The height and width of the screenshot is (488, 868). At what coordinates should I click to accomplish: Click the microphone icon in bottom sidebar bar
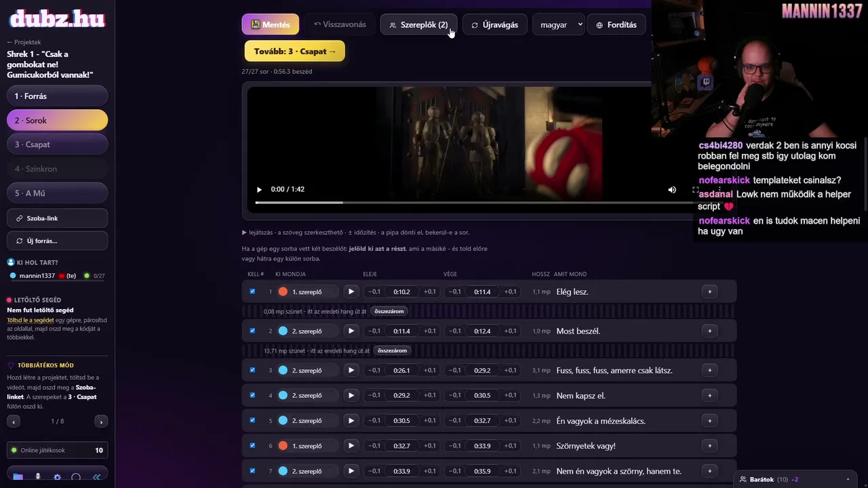(38, 477)
